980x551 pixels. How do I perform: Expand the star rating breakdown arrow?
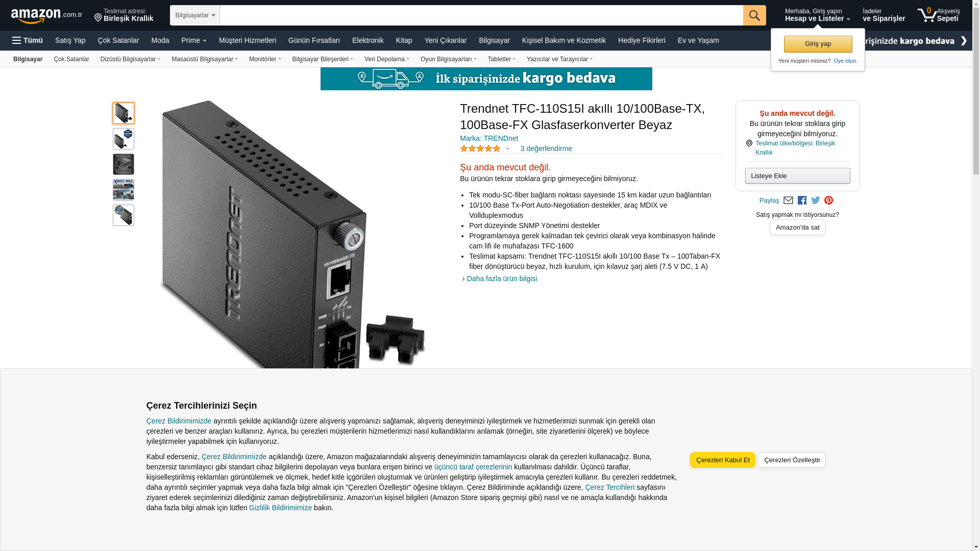coord(507,149)
